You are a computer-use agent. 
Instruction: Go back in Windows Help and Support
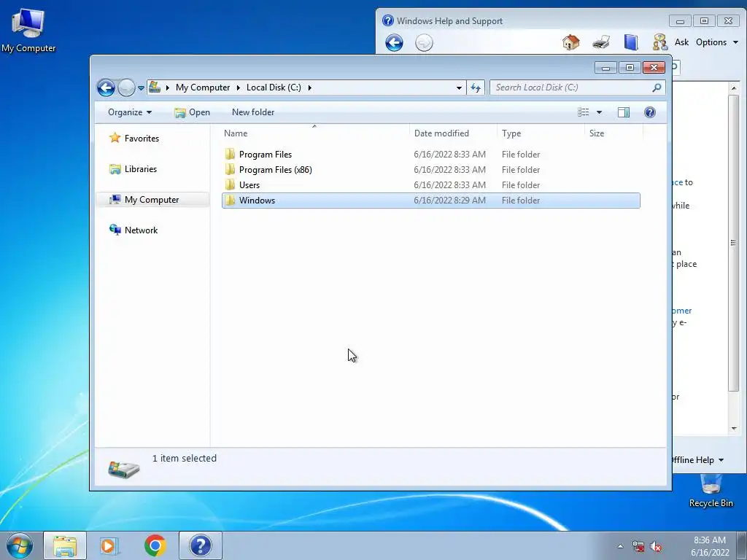pyautogui.click(x=394, y=43)
